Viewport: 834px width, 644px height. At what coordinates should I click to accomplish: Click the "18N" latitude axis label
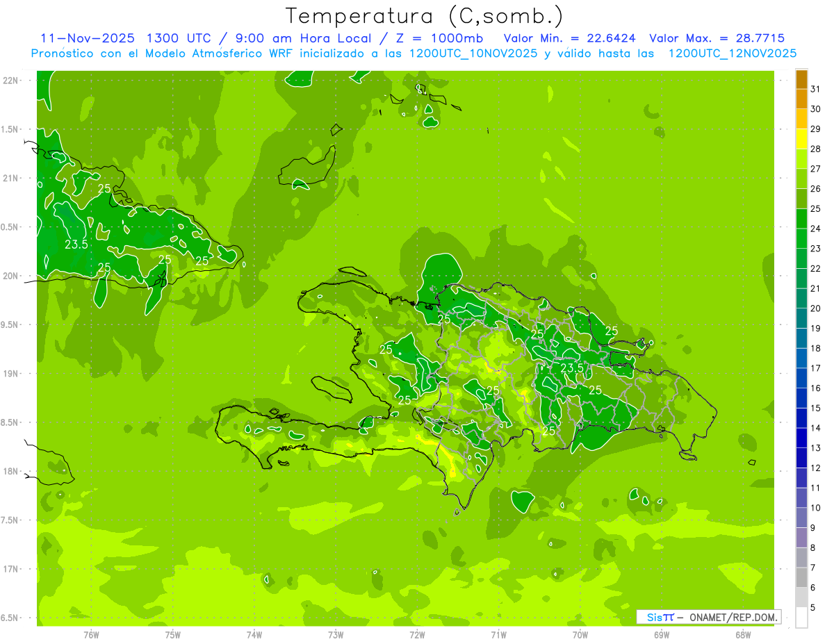tap(11, 471)
